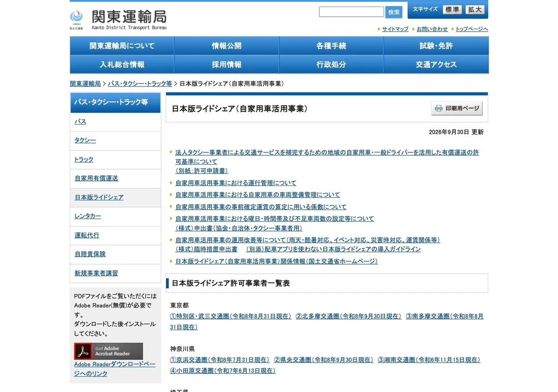The width and height of the screenshot is (558, 392).
Task: Click the site search input field
Action: tap(351, 12)
